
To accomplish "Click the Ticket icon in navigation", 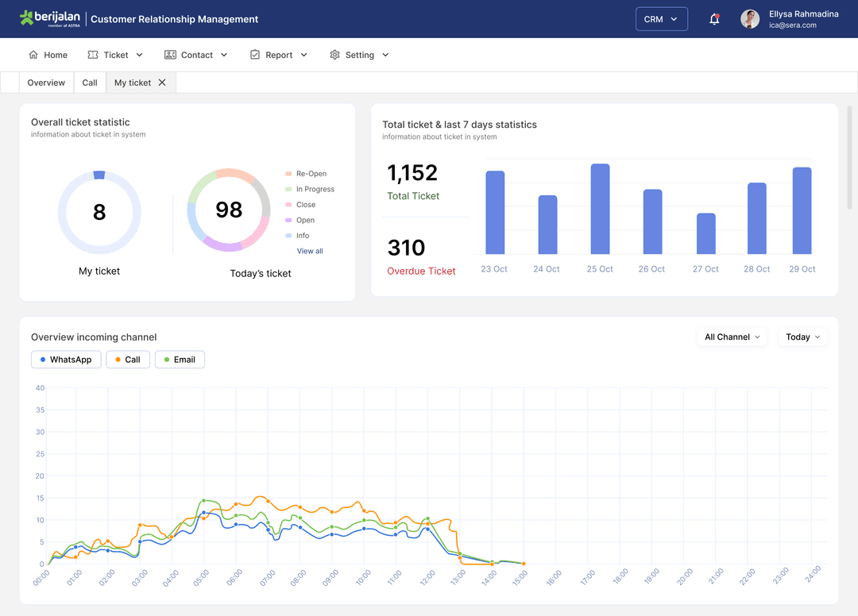I will [93, 55].
